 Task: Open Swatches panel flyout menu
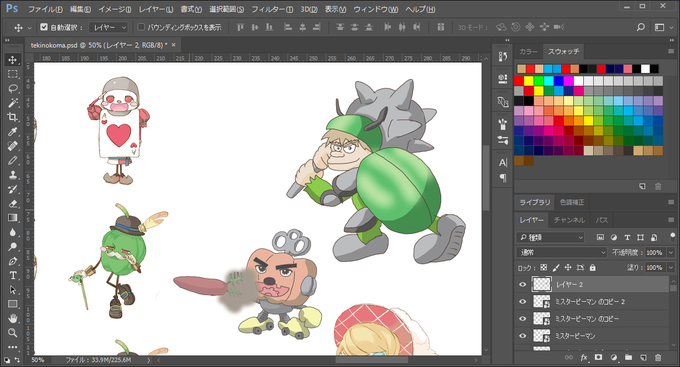pos(671,51)
